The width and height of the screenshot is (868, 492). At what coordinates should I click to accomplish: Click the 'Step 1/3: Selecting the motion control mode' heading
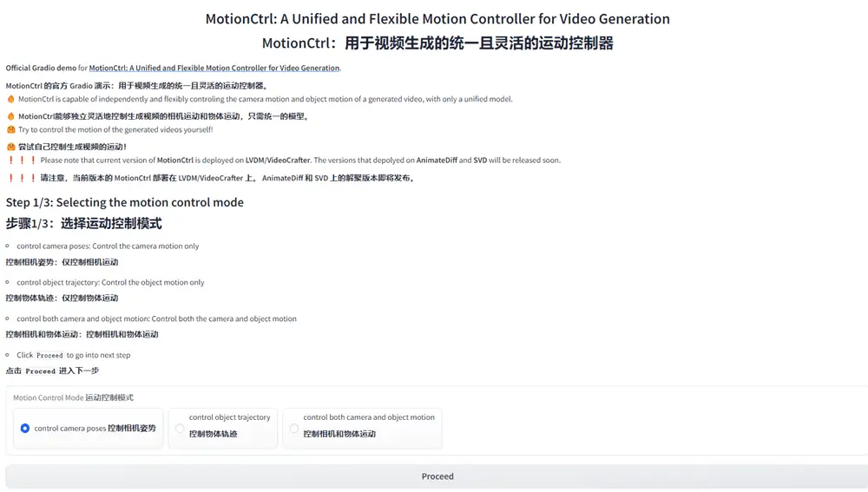pyautogui.click(x=125, y=202)
